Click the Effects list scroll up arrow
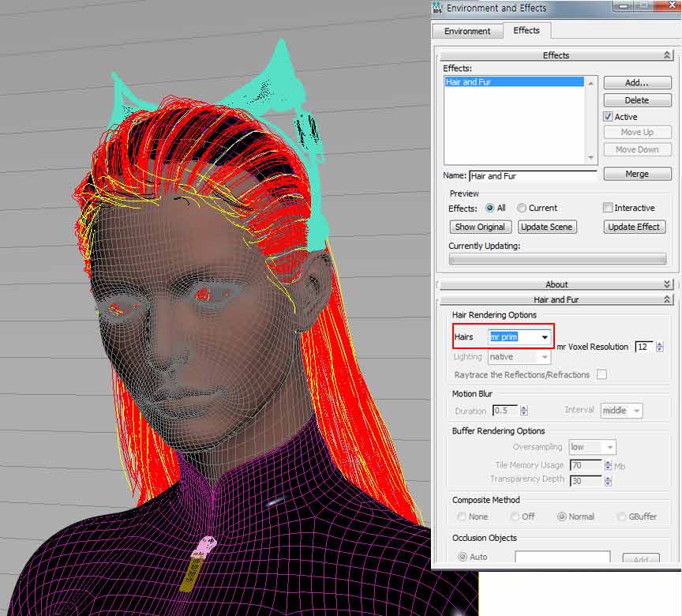The height and width of the screenshot is (616, 682). 590,84
